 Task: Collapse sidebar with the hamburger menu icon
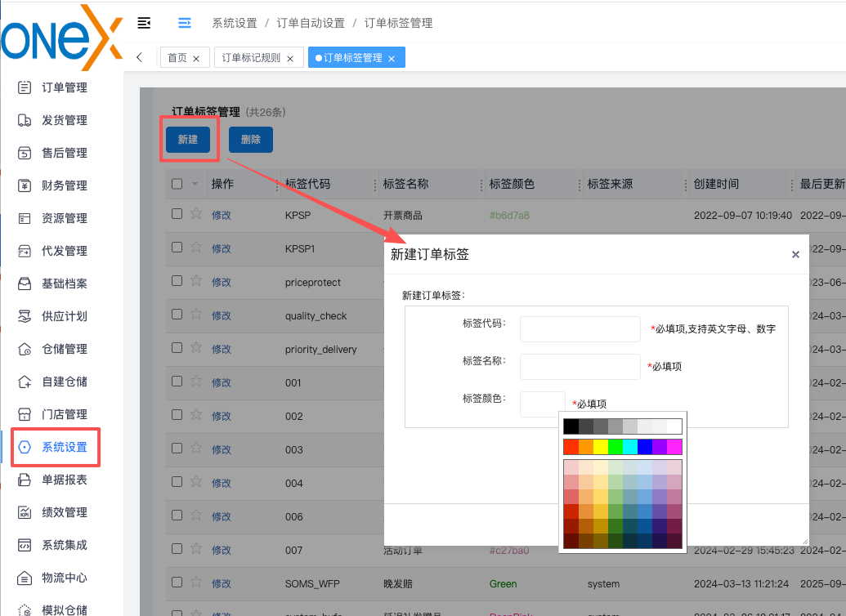pyautogui.click(x=145, y=23)
